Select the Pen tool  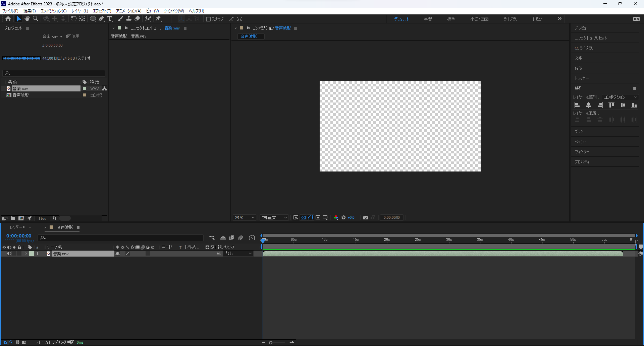tap(101, 19)
